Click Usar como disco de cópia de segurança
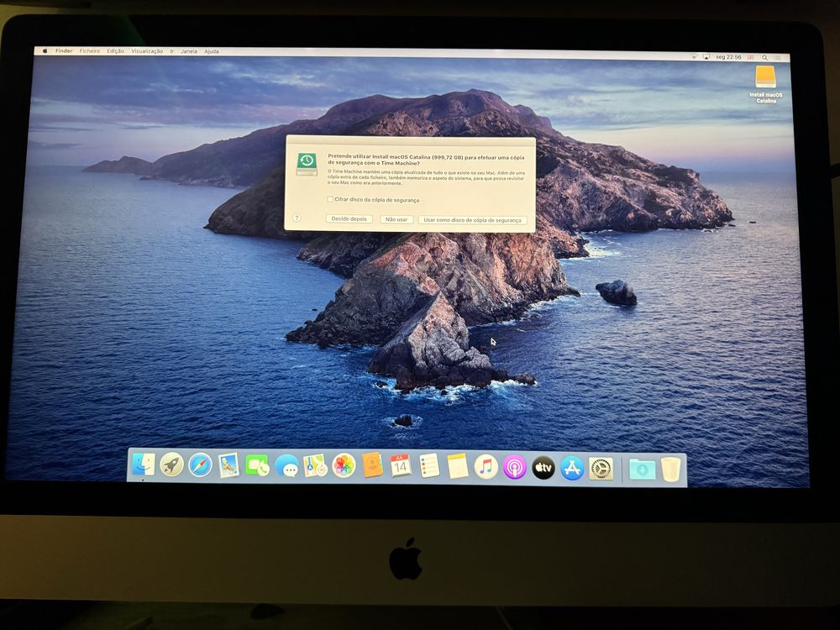Screen dimensions: 840x630 (x=472, y=220)
